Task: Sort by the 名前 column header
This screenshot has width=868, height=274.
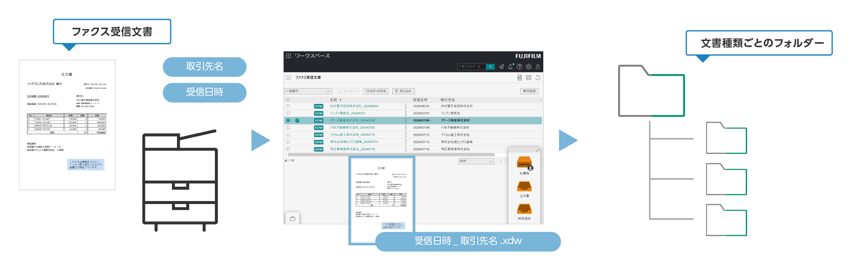Action: click(x=333, y=100)
